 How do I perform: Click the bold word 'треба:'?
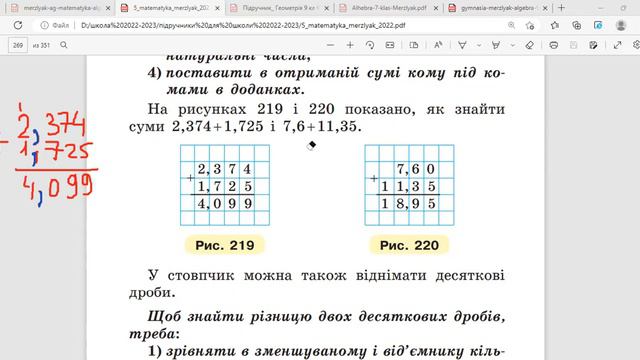(154, 334)
